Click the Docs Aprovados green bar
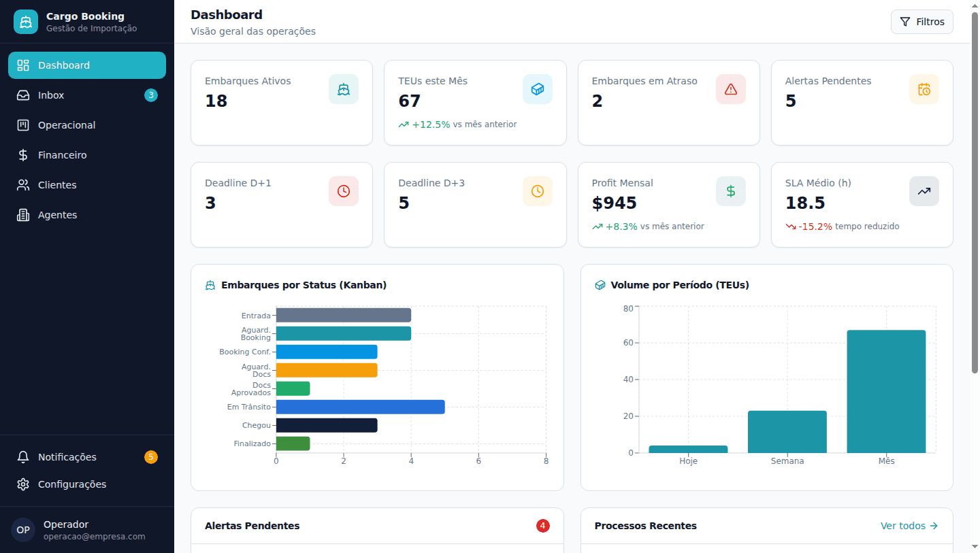This screenshot has height=553, width=980. coord(293,388)
